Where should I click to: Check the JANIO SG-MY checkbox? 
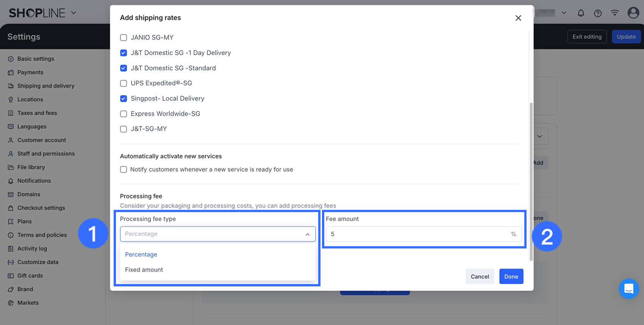123,37
